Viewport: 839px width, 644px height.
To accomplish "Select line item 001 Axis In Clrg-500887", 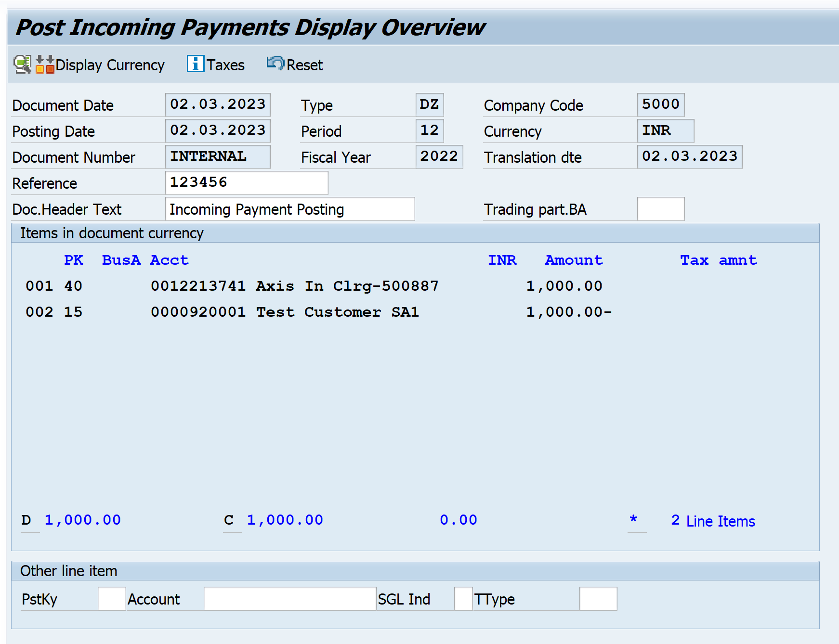I will [314, 286].
